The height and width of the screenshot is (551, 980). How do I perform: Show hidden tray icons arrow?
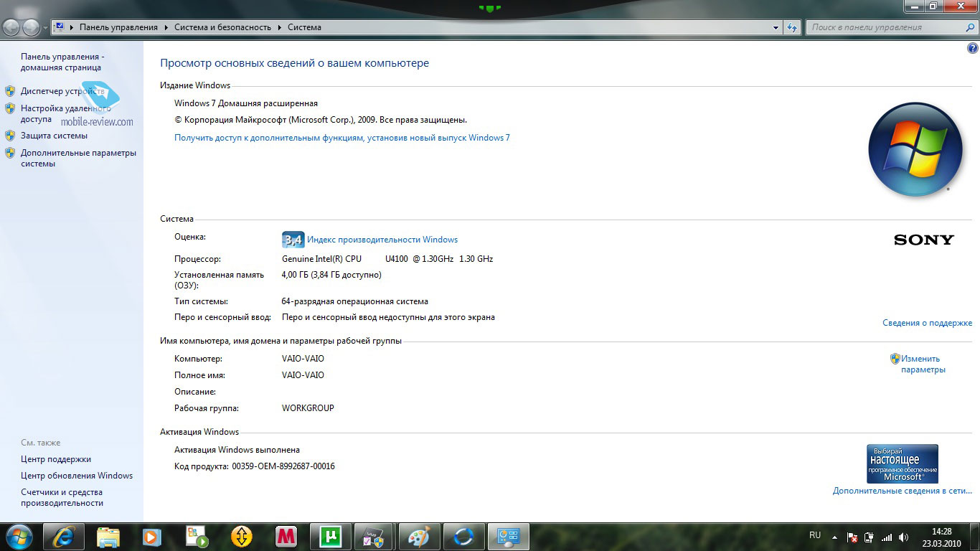pos(834,537)
